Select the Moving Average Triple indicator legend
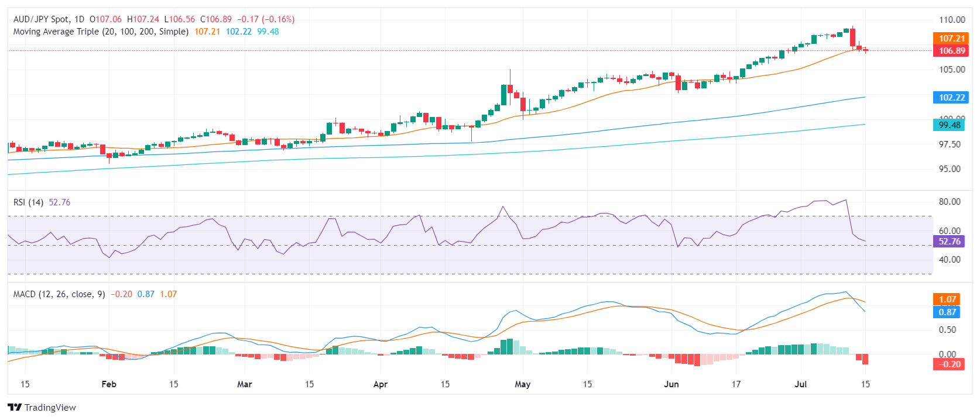 (x=101, y=32)
